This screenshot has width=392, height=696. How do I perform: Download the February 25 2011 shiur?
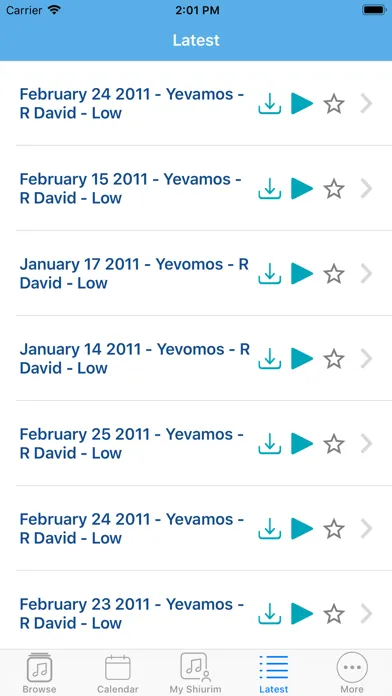pyautogui.click(x=269, y=443)
